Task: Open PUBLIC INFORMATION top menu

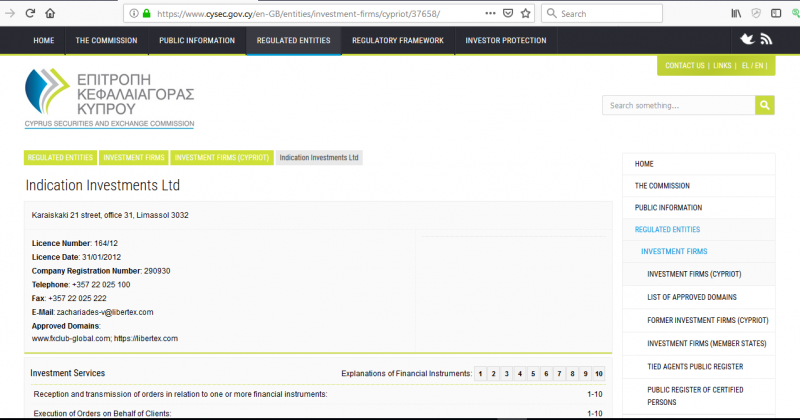Action: tap(197, 40)
